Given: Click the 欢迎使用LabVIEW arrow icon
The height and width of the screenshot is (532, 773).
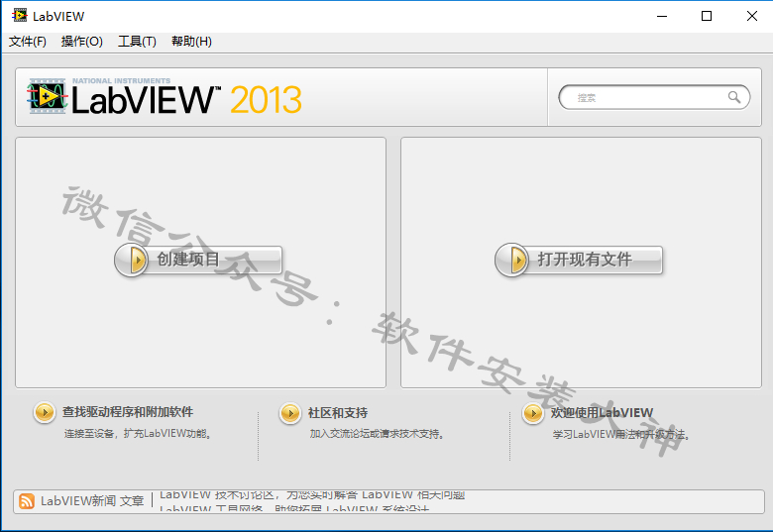Looking at the screenshot, I should [532, 413].
